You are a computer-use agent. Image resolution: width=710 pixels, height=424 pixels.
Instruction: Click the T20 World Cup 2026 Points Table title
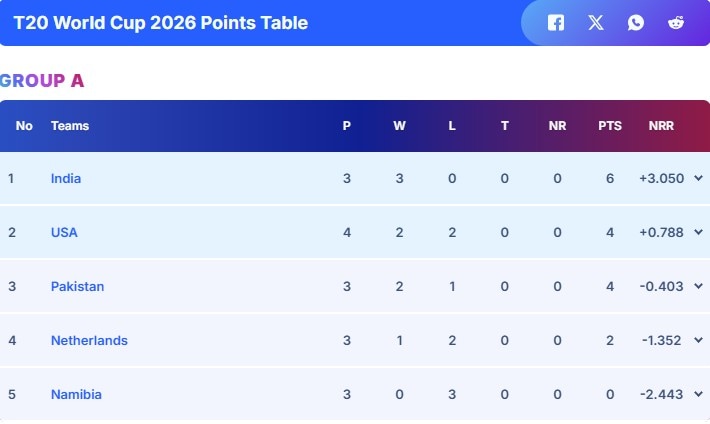pos(161,23)
